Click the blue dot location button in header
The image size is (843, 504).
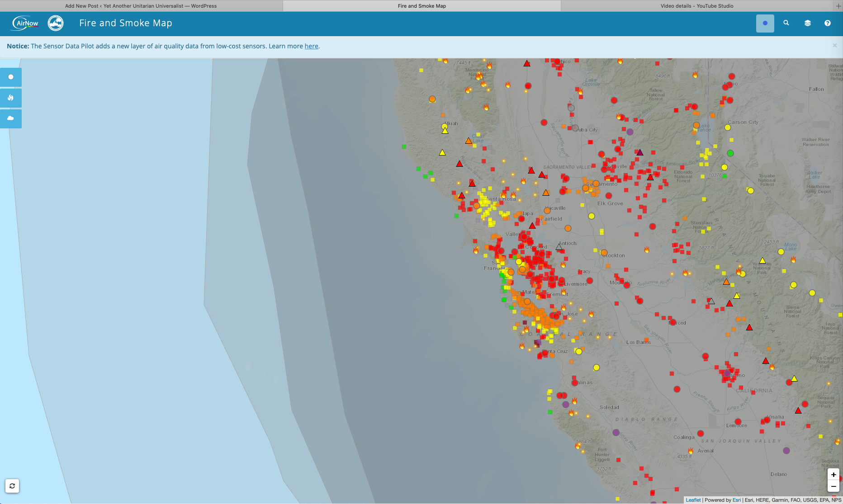click(x=765, y=24)
